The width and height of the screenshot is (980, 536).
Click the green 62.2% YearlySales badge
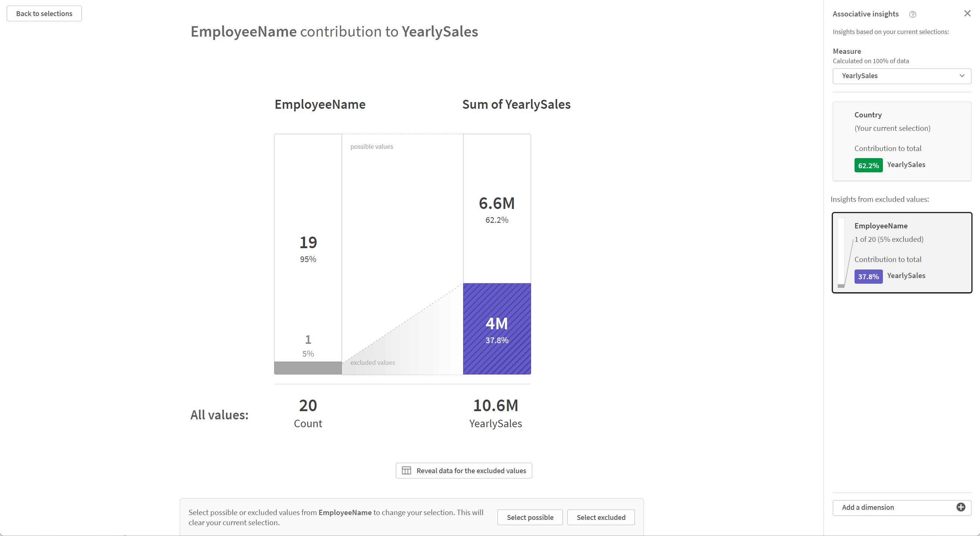pyautogui.click(x=868, y=165)
